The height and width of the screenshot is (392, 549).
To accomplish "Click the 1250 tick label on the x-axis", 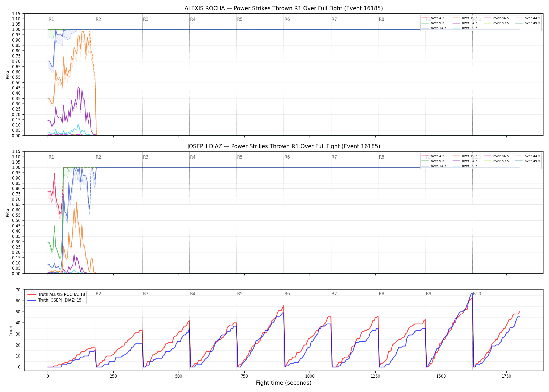I will click(x=375, y=376).
